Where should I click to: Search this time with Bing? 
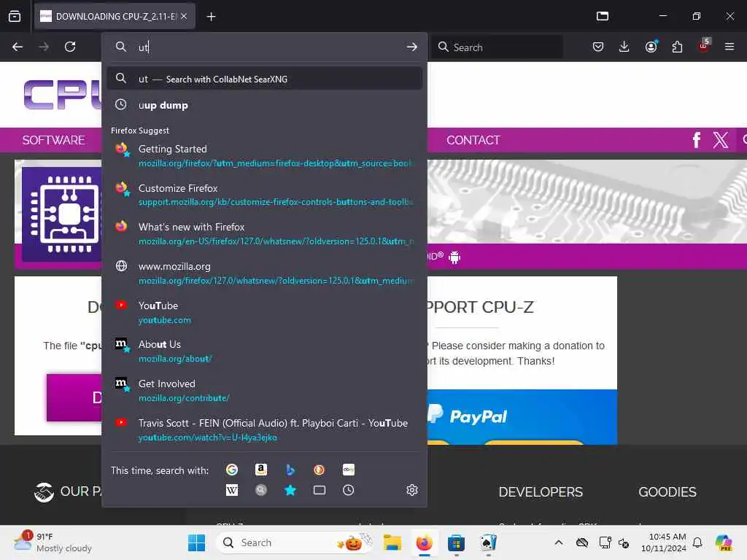[290, 470]
